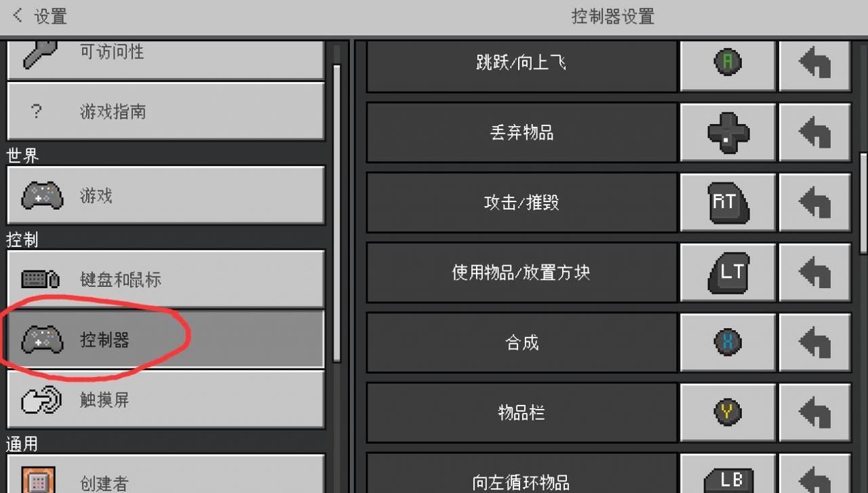
Task: Open the 游戏指南 section
Action: point(165,111)
